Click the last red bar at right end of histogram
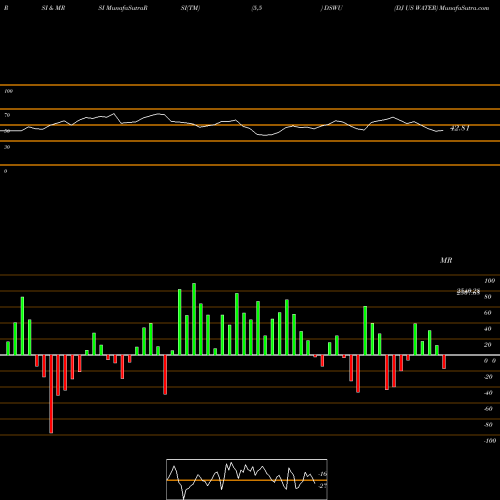This screenshot has width=500, height=500. (444, 362)
